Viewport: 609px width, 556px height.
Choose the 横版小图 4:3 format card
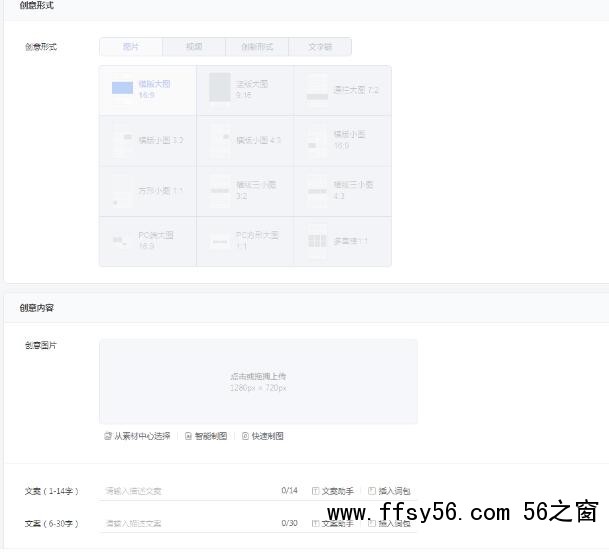pos(245,141)
